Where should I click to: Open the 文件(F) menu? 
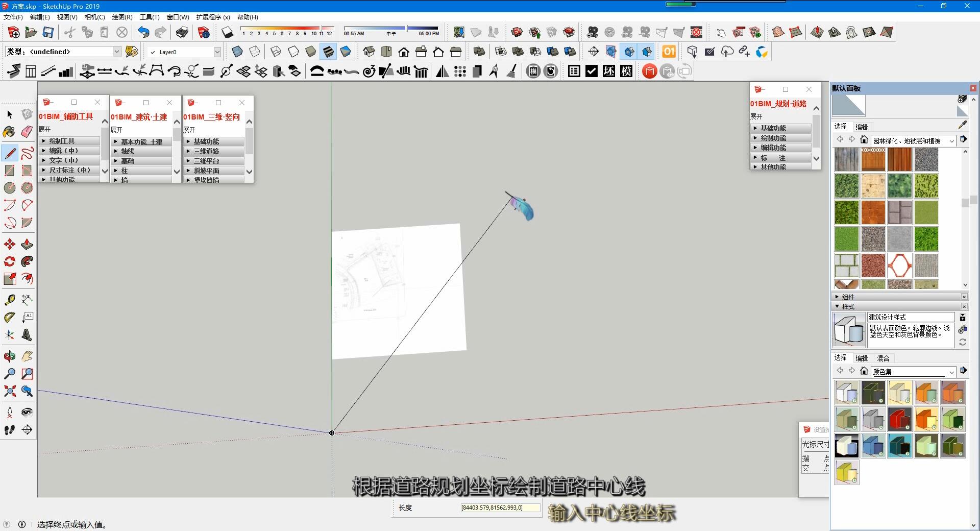(13, 17)
